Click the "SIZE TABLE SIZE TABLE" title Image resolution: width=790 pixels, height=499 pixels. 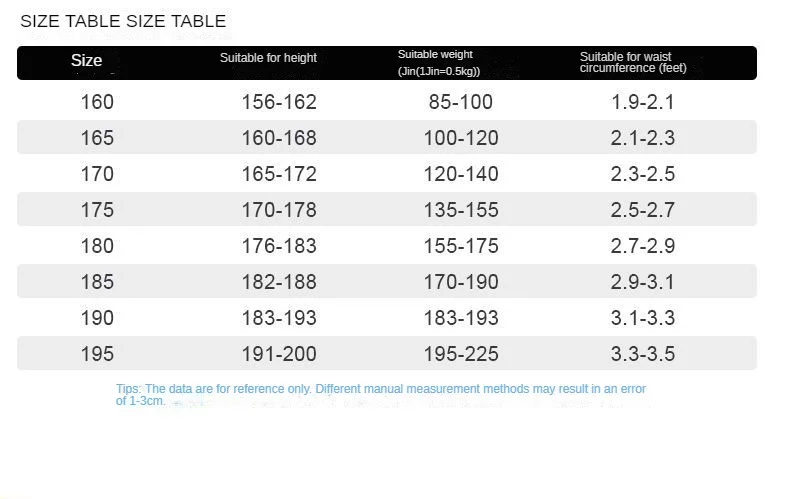(x=123, y=21)
